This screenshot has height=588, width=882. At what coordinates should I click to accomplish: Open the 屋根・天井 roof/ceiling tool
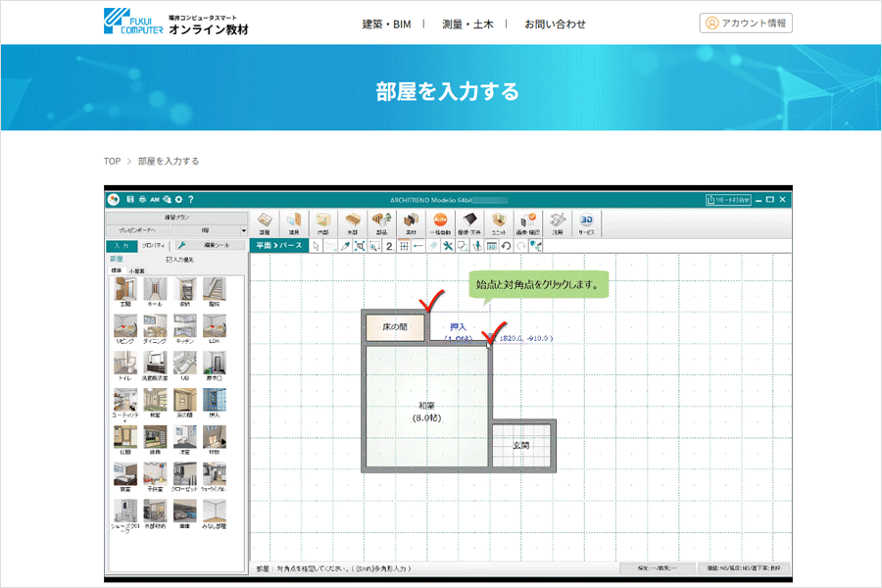point(468,220)
